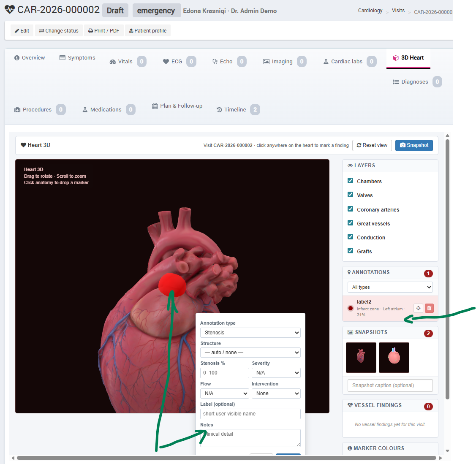This screenshot has height=464, width=476.
Task: Click the Stenosis % input field
Action: 225,373
